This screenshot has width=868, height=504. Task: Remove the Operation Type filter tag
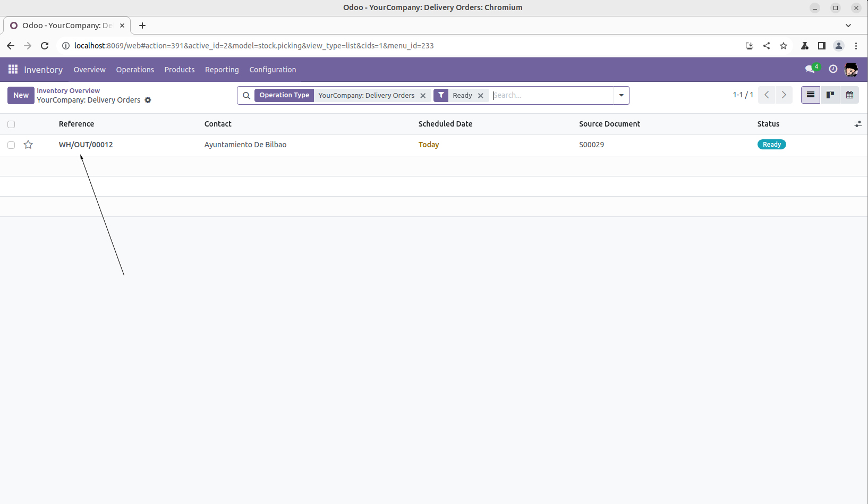point(423,96)
